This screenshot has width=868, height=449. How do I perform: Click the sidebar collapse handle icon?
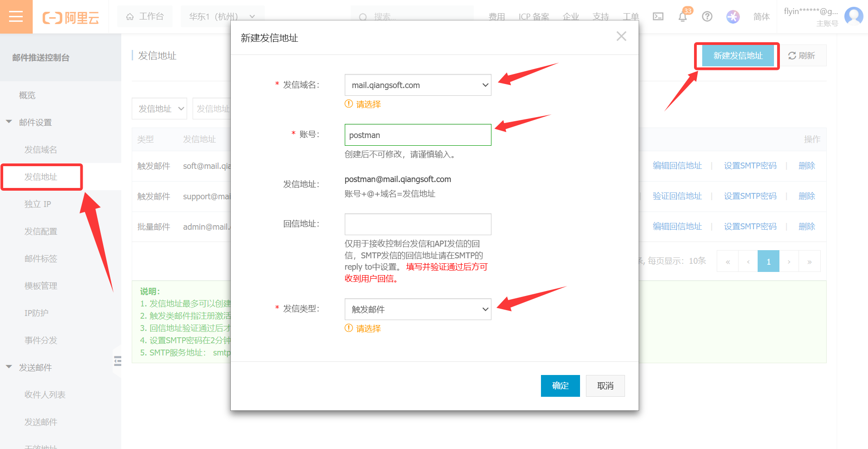118,361
